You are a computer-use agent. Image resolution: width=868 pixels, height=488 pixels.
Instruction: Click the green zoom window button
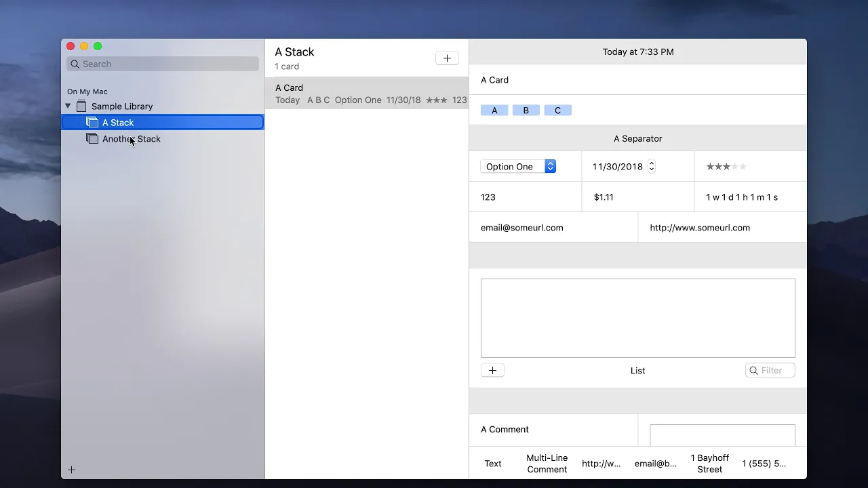[98, 46]
